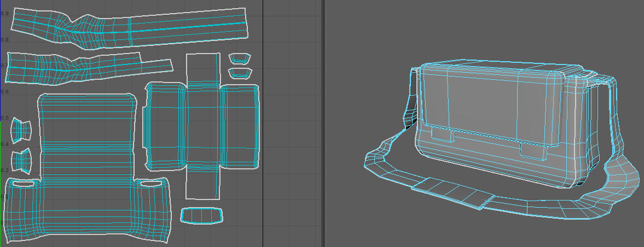Select the longest strap UV shell at top
Screen dimensions: 644x247
coord(164,27)
